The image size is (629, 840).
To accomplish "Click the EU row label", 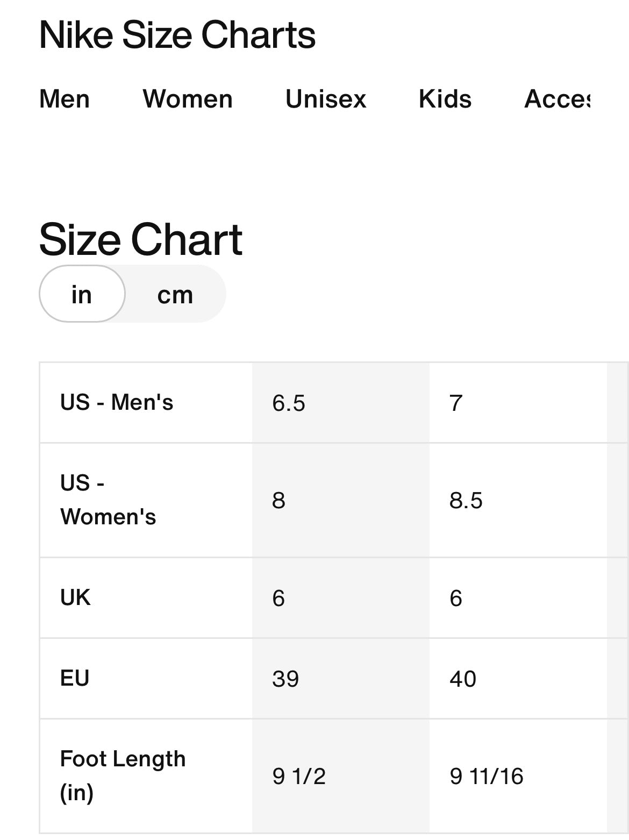I will tap(75, 678).
